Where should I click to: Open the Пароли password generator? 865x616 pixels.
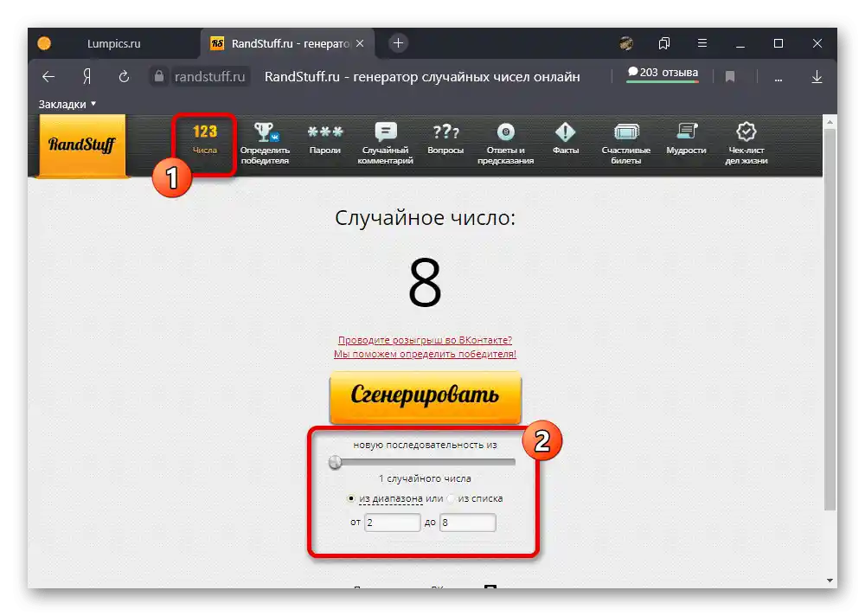[x=325, y=139]
